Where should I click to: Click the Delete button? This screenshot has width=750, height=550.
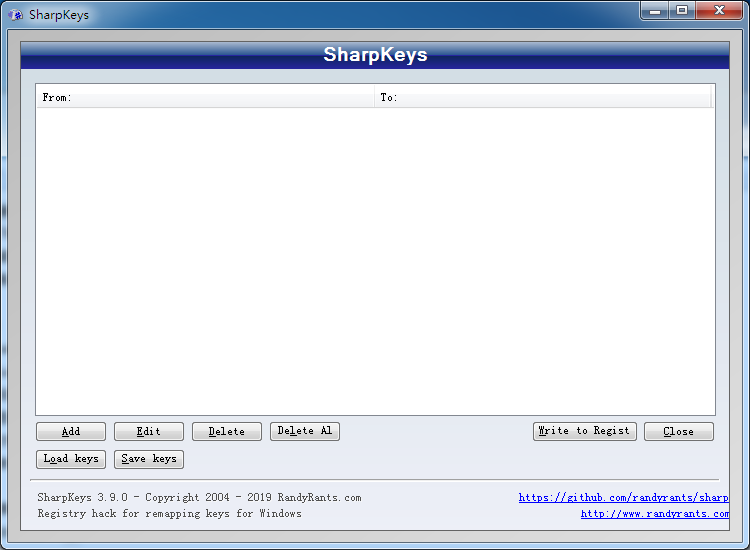click(227, 431)
